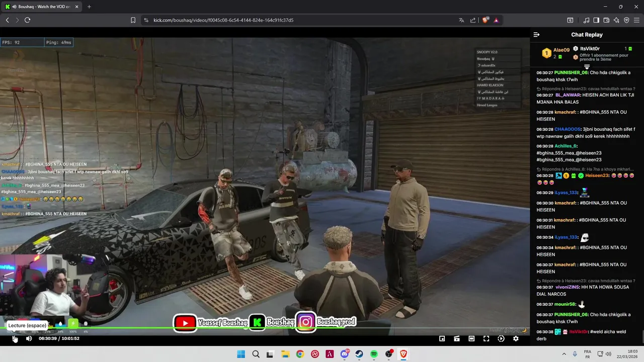This screenshot has width=644, height=362.
Task: Open Discord from the taskbar
Action: (x=345, y=354)
